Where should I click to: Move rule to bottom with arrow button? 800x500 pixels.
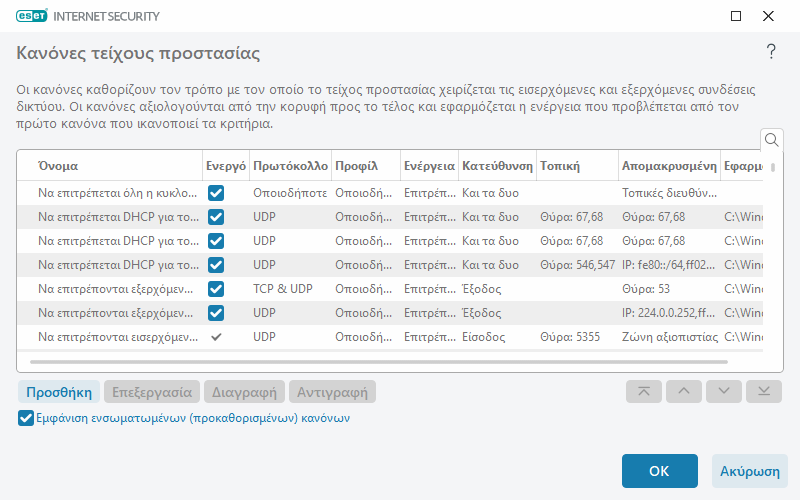click(x=764, y=391)
